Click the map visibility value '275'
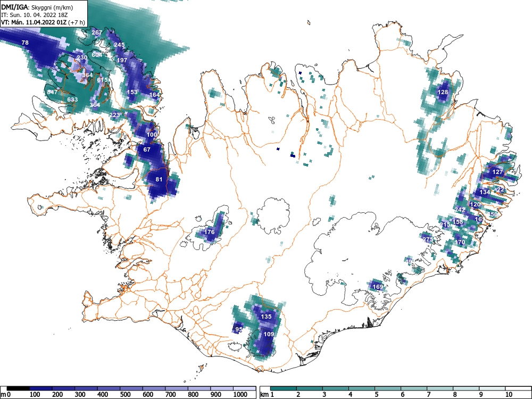Screen dimensions: 532x399 tap(428, 239)
